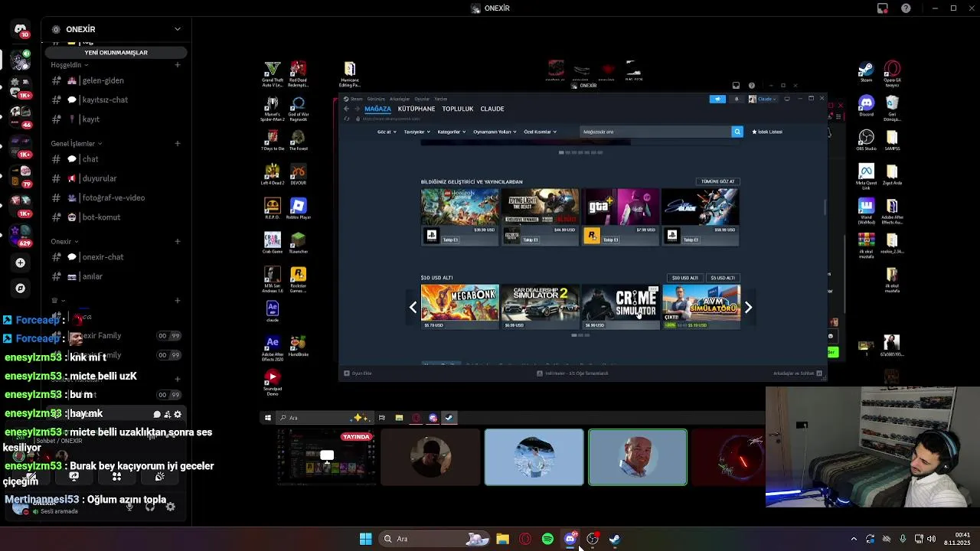Open duyurular Discord channel
The height and width of the screenshot is (551, 980).
click(116, 178)
